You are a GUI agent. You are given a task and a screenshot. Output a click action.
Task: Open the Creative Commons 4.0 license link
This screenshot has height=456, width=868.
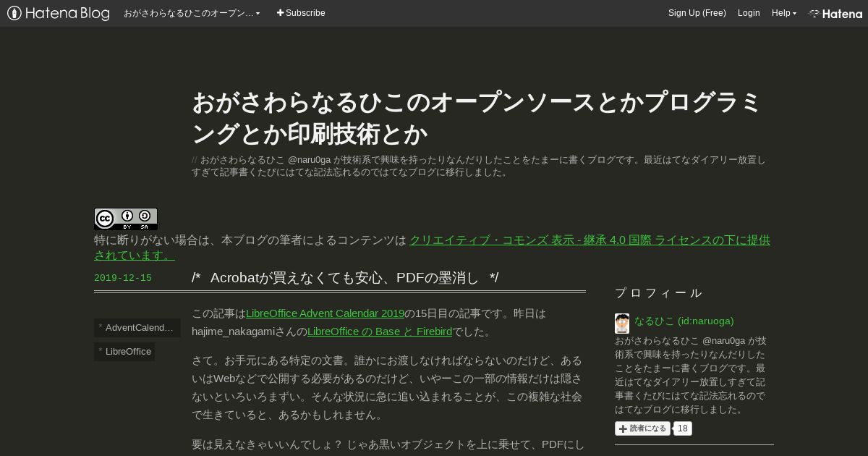coord(432,248)
